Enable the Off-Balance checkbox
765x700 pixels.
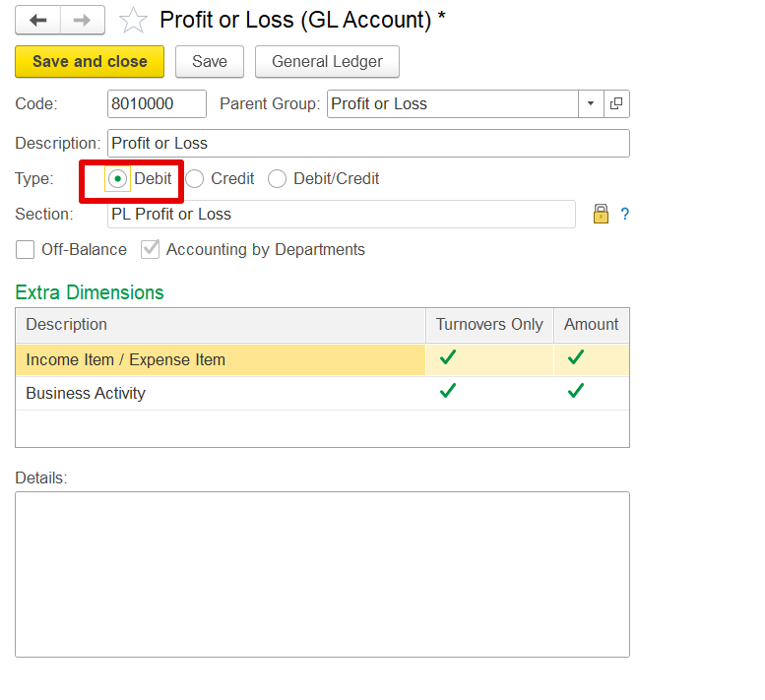pos(25,249)
